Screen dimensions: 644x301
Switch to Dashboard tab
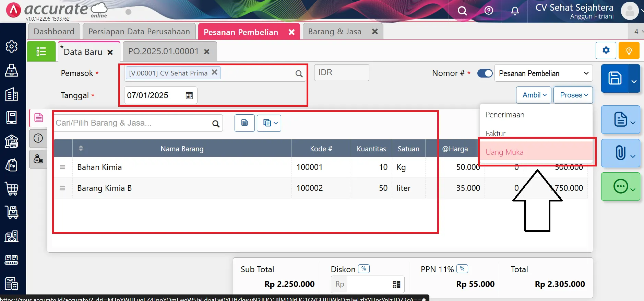54,32
